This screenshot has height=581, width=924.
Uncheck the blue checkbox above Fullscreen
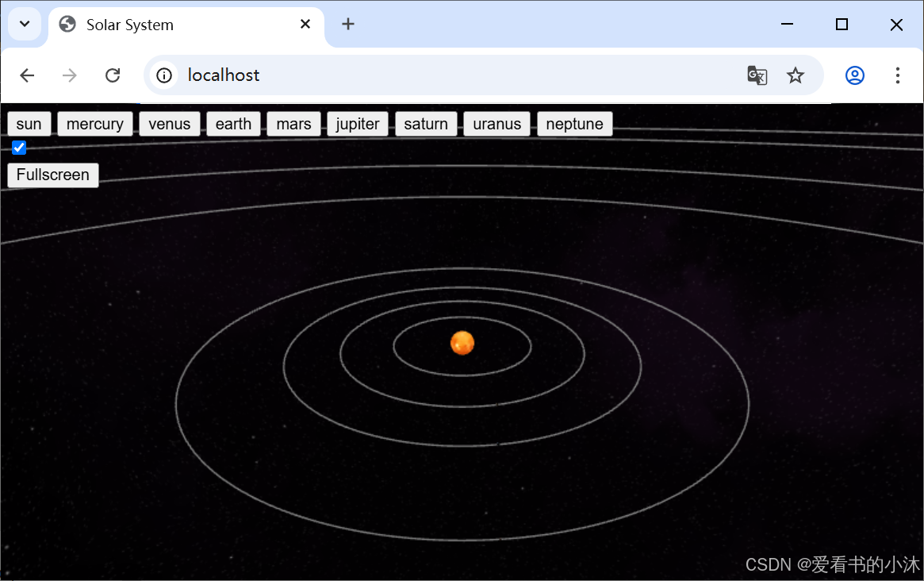[x=19, y=148]
